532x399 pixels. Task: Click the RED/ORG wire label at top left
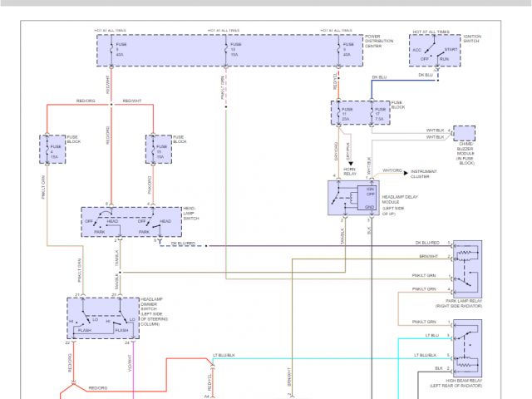coord(84,101)
